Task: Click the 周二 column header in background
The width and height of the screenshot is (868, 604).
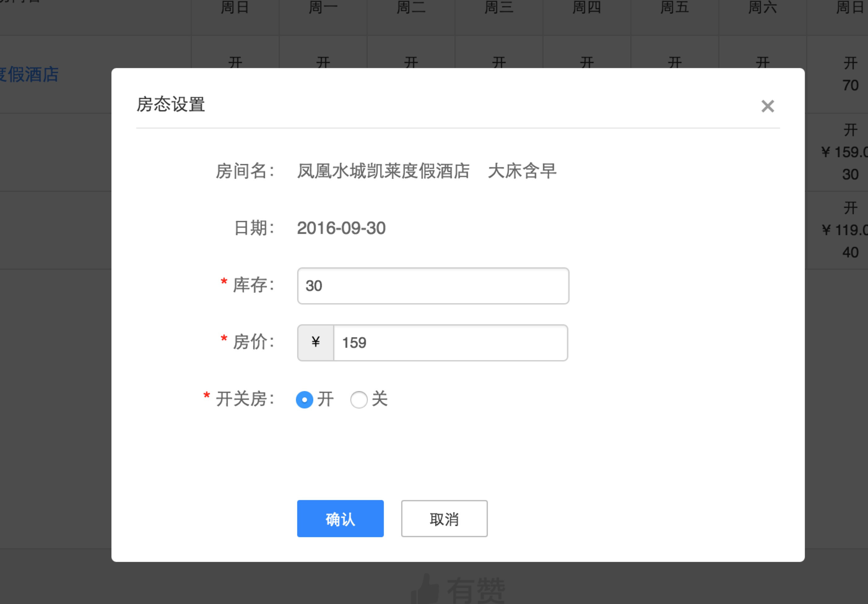Action: (411, 7)
